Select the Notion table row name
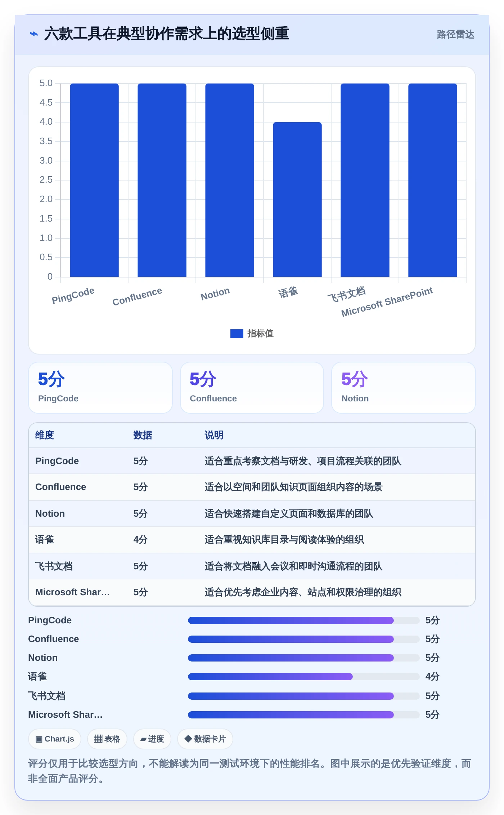504x815 pixels. pos(50,514)
